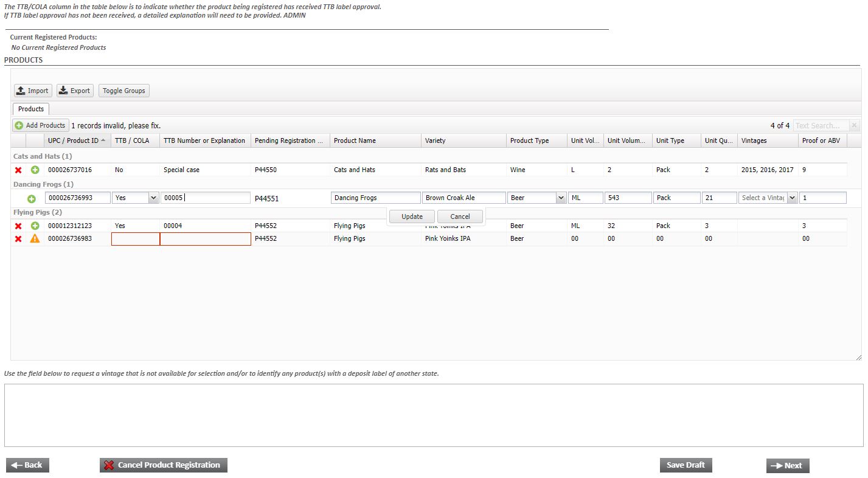Viewport: 868px width, 478px height.
Task: Clear the Text Search box with X
Action: click(x=854, y=125)
